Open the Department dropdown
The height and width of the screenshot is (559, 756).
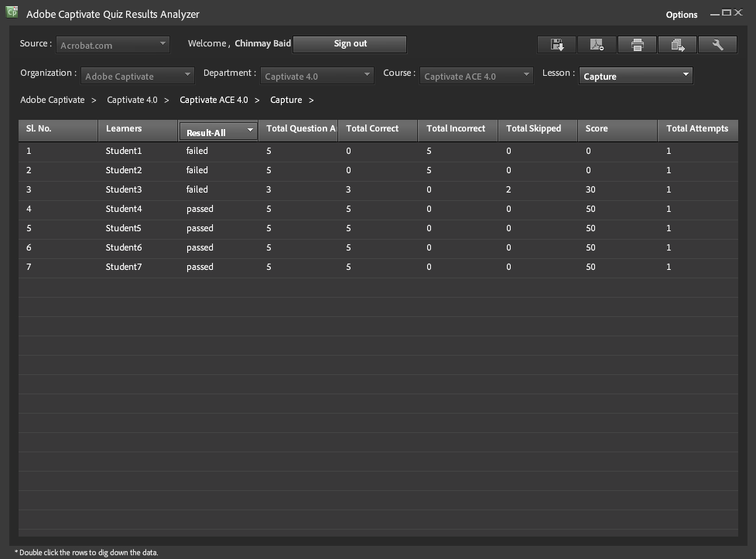(317, 76)
